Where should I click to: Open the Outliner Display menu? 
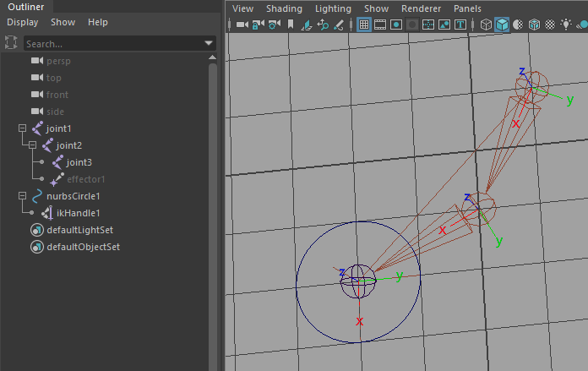[x=23, y=23]
